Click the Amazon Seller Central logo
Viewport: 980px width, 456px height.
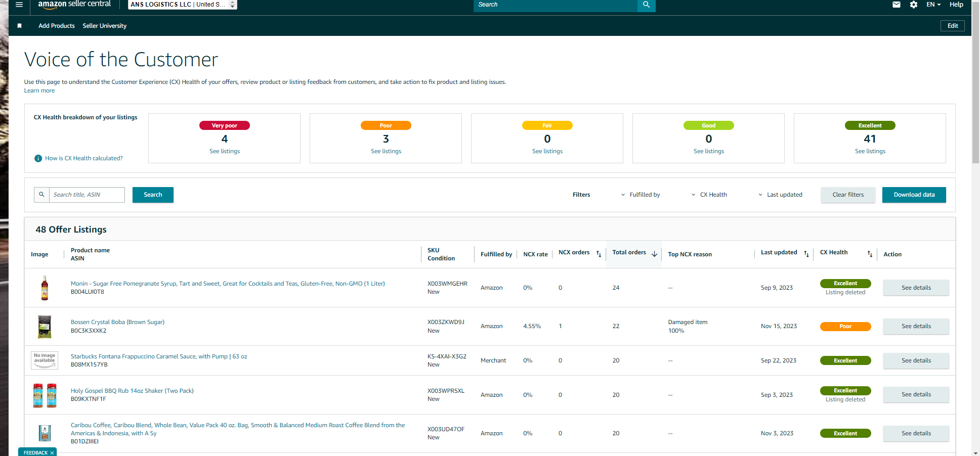[74, 4]
